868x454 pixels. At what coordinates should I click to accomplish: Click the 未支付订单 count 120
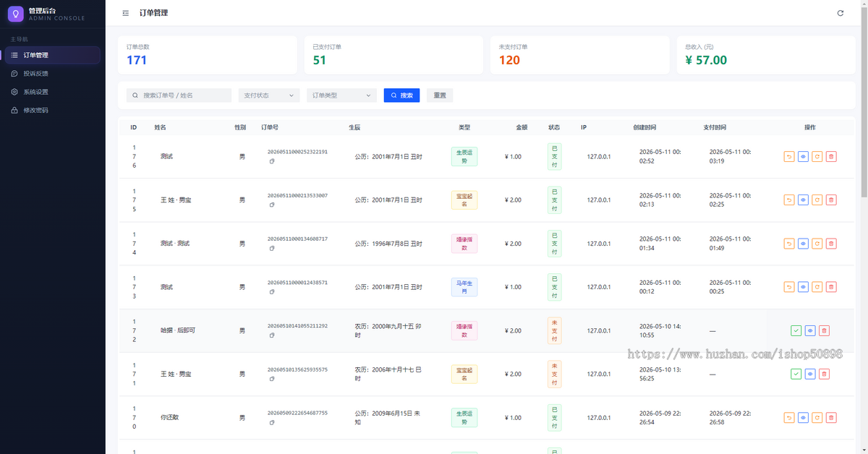[x=509, y=60]
